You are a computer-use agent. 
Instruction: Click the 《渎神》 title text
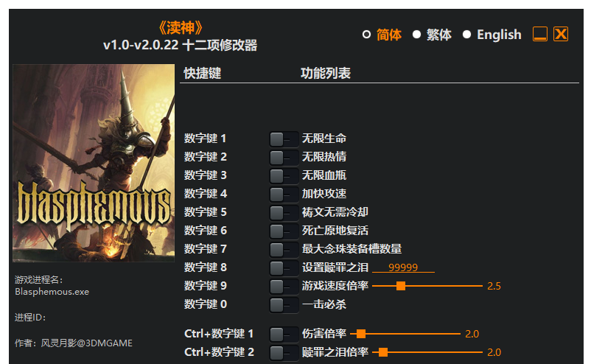[x=180, y=28]
